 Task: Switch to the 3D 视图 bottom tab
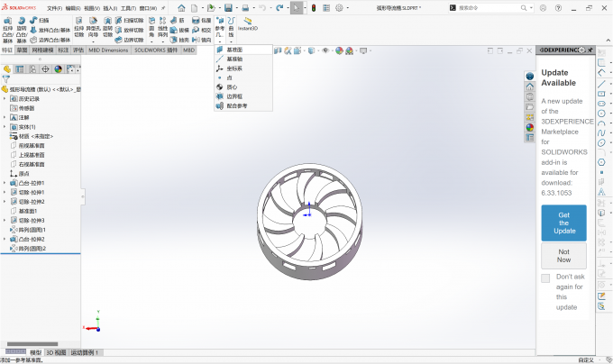click(x=56, y=352)
